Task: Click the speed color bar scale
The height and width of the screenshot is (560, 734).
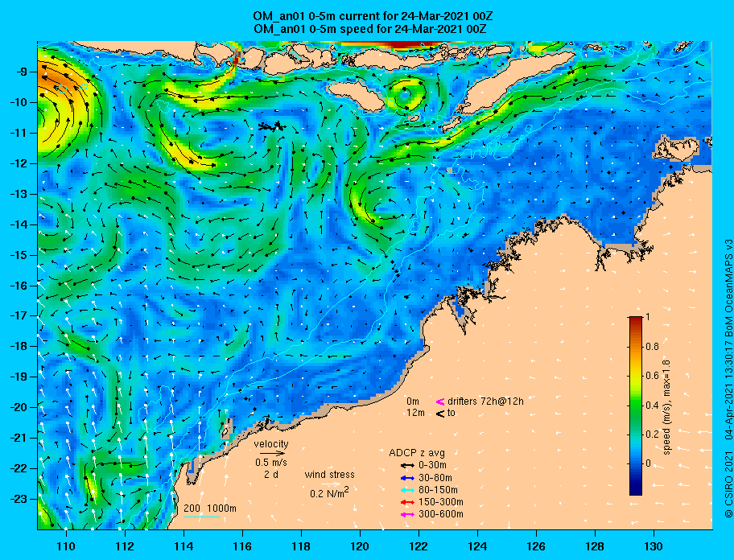Action: point(636,406)
